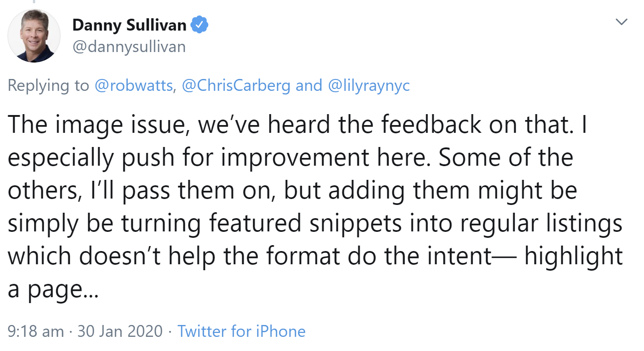Screen dimensions: 644x351
Task: Visit the @ChrisCarberg profile mention
Action: click(236, 85)
